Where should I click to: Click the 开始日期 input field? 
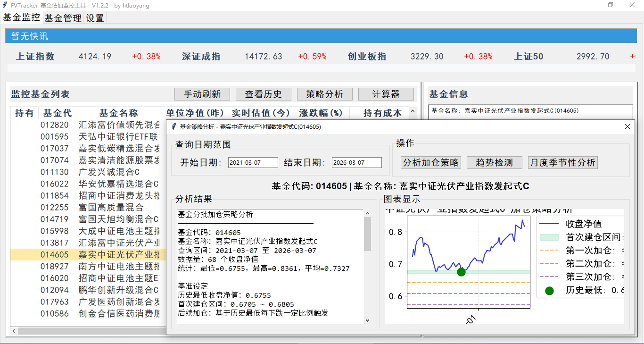[253, 162]
